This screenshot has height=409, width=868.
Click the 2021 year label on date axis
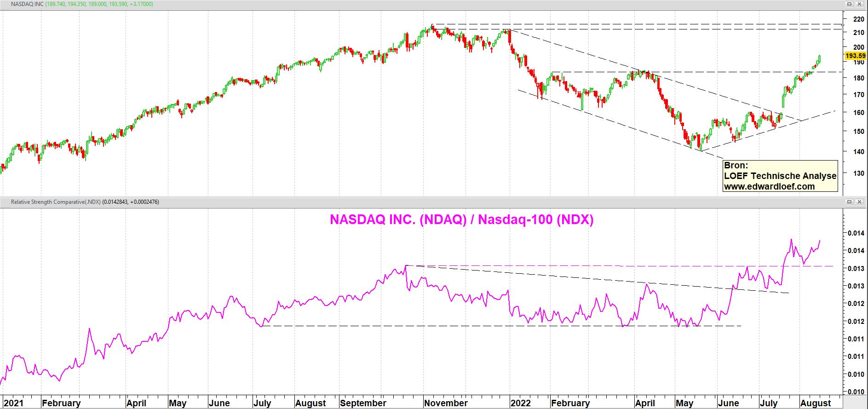(x=13, y=403)
